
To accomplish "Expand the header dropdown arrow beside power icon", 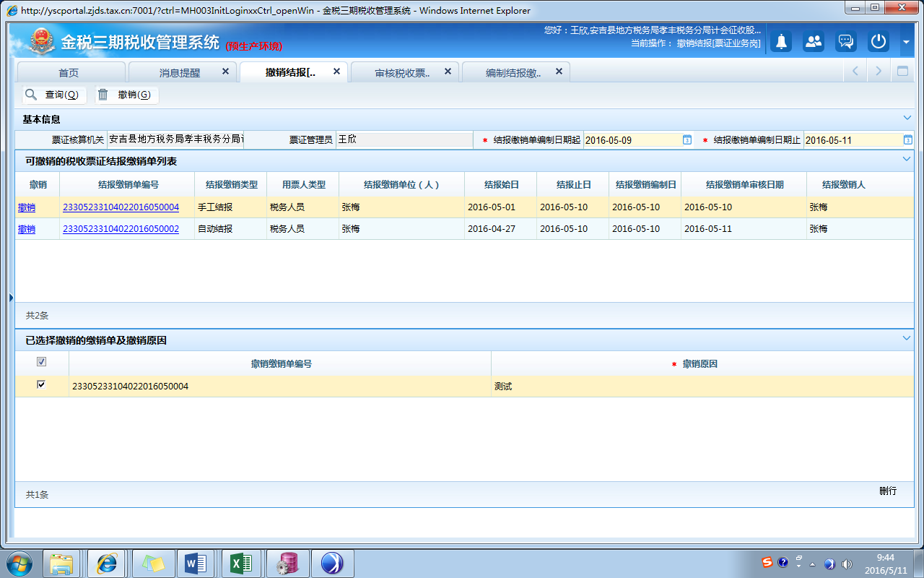I will [x=906, y=42].
